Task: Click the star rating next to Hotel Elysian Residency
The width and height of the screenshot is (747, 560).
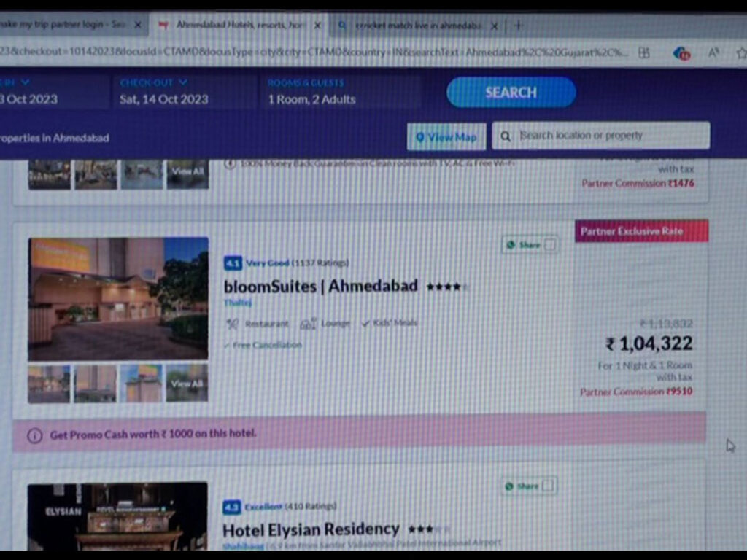Action: coord(429,529)
